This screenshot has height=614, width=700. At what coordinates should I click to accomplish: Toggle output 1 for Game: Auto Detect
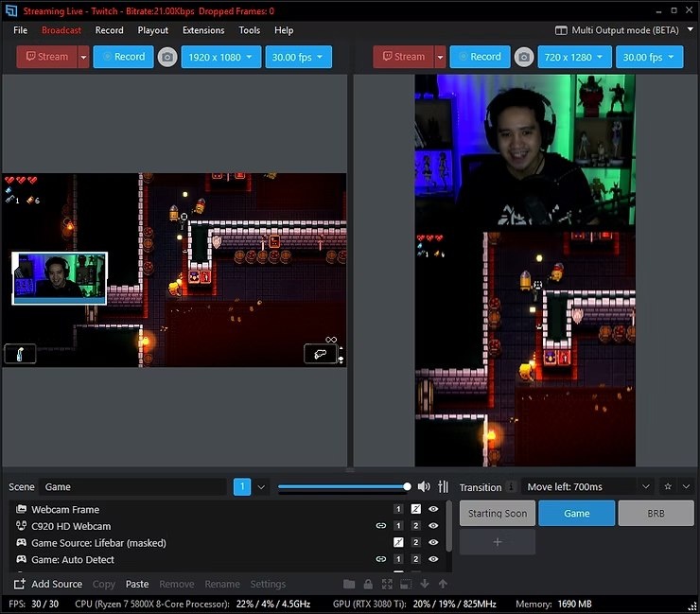(398, 559)
